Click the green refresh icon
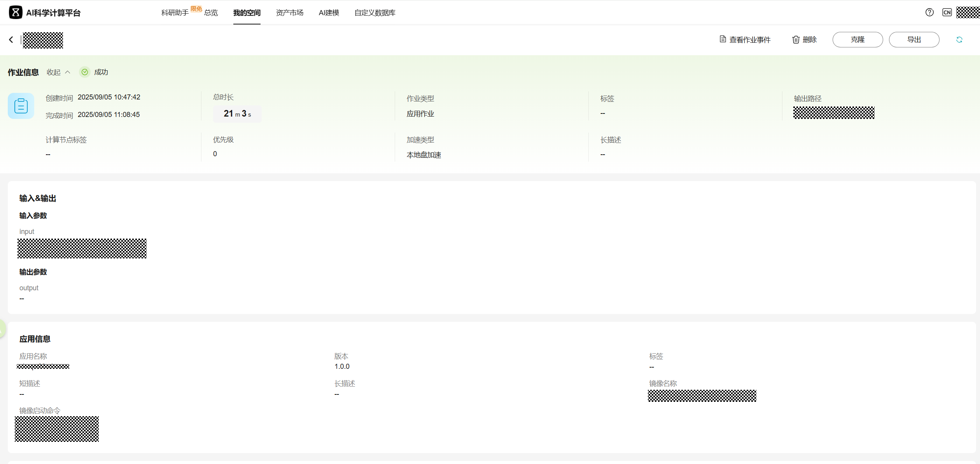This screenshot has height=464, width=980. pos(959,40)
